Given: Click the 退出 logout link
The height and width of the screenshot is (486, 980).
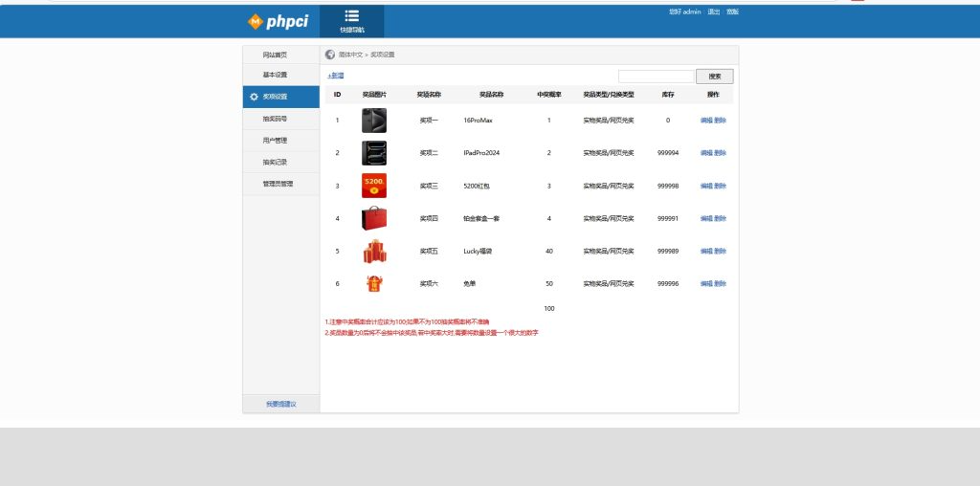Looking at the screenshot, I should click(714, 11).
